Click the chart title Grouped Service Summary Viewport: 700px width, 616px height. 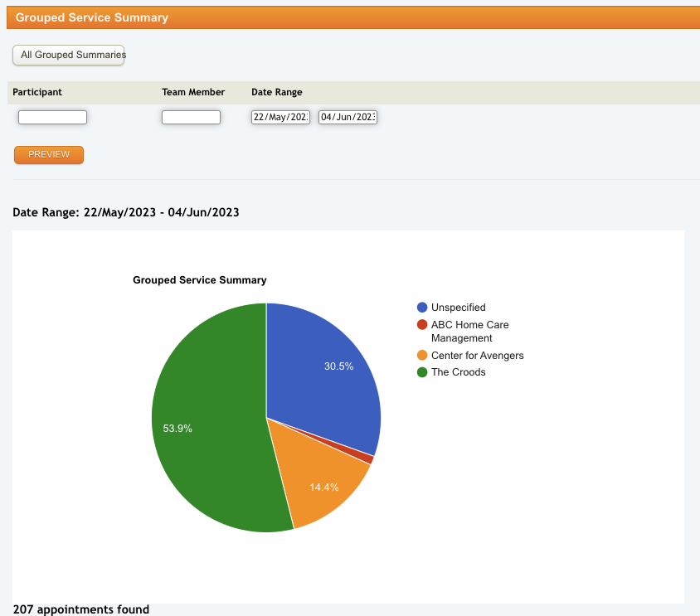[x=200, y=280]
